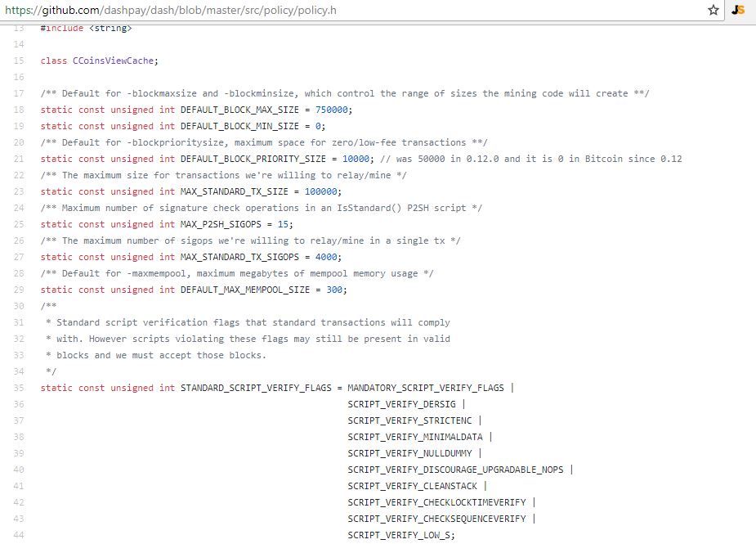This screenshot has width=756, height=544.
Task: Click MAX_STANDARD_TX_SIGOPS constant name
Action: pyautogui.click(x=239, y=258)
